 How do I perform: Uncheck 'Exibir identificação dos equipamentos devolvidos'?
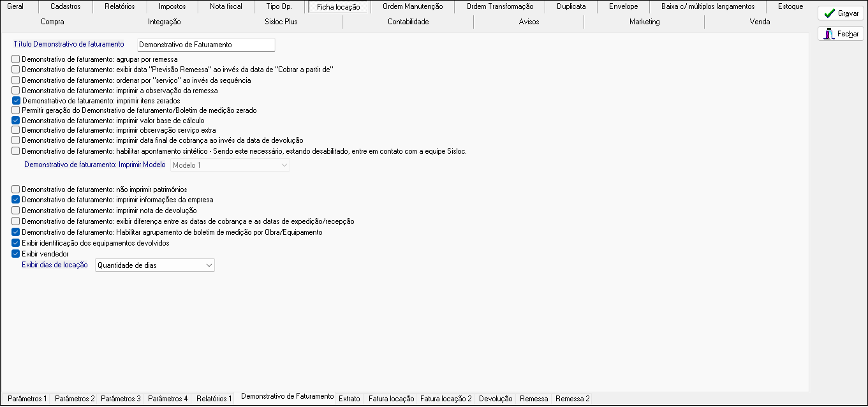(x=16, y=243)
